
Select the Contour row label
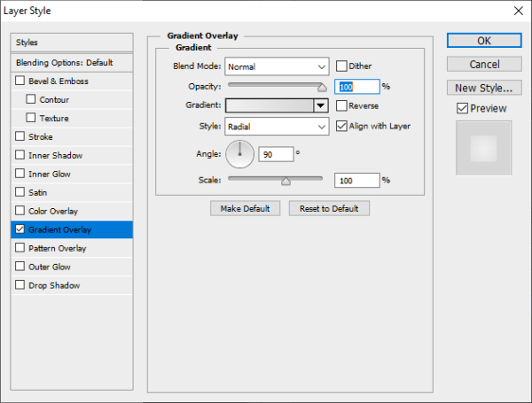(x=54, y=100)
